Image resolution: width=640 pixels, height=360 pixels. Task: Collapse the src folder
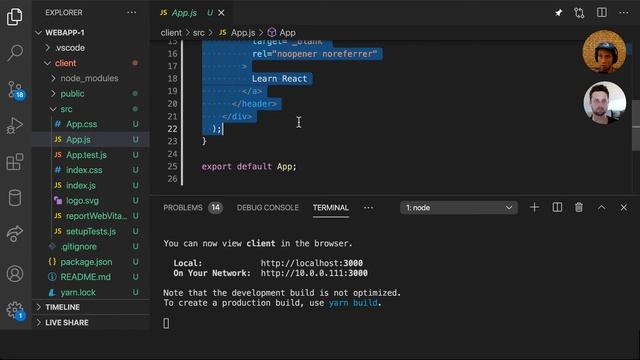(66, 109)
